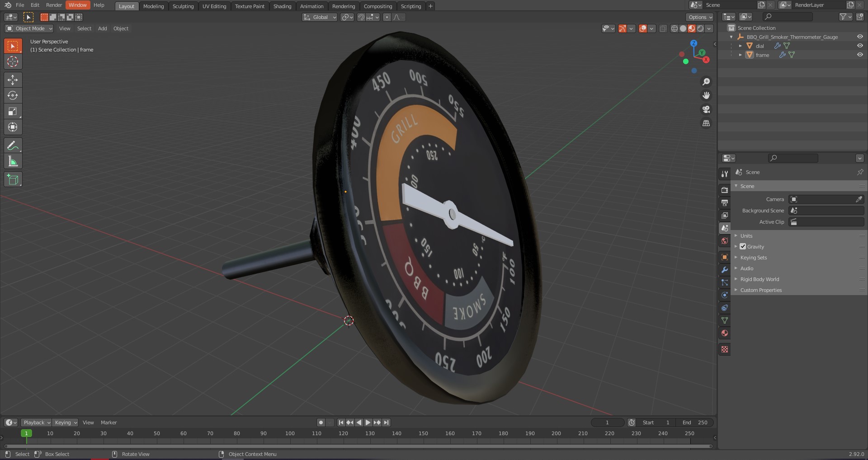
Task: Hide the BBQ_Grill_Smoker_Thermometer_Gauge collection
Action: coord(860,37)
